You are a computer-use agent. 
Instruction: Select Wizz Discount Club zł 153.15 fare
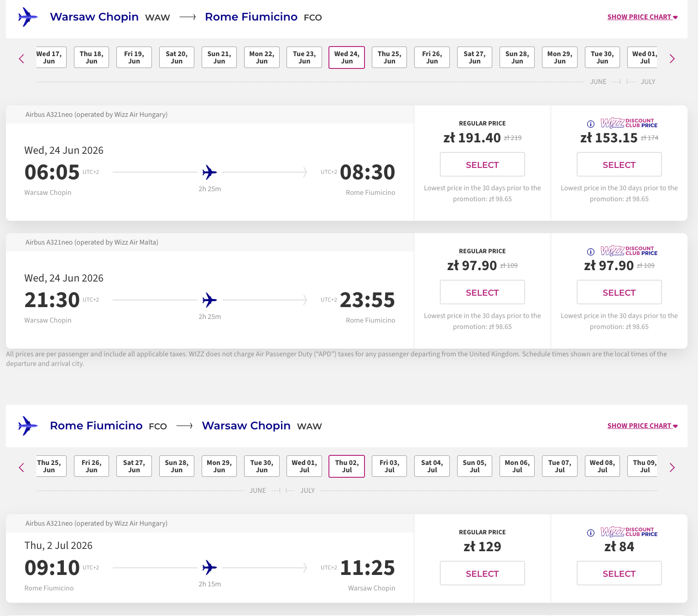point(619,164)
